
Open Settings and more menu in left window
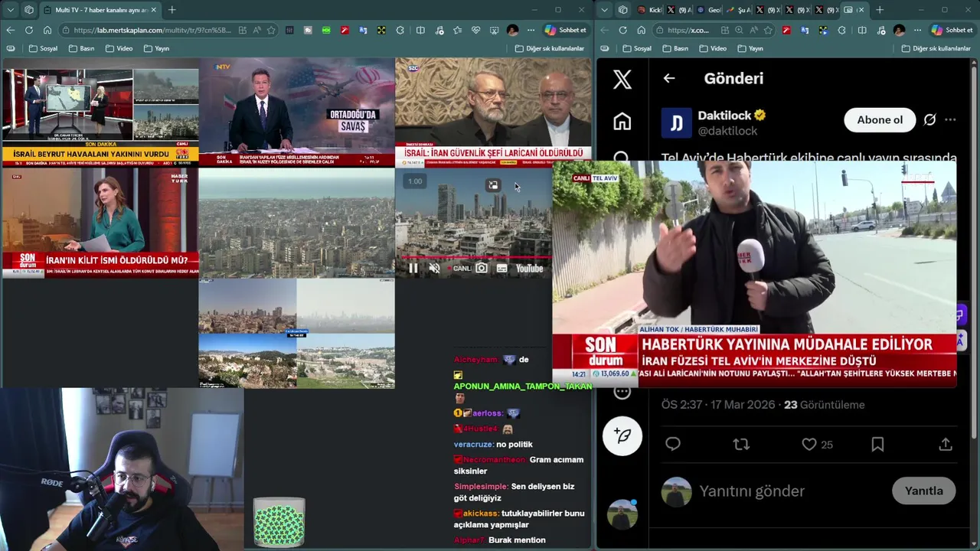(531, 30)
